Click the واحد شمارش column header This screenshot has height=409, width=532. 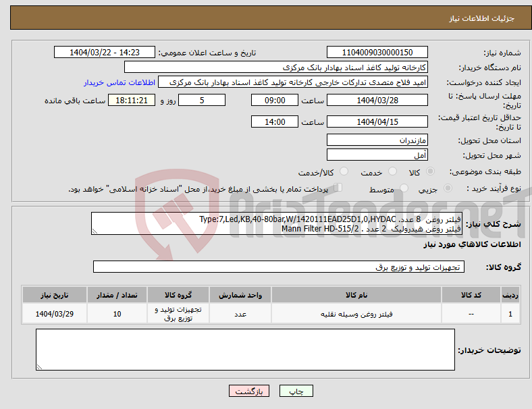(240, 295)
